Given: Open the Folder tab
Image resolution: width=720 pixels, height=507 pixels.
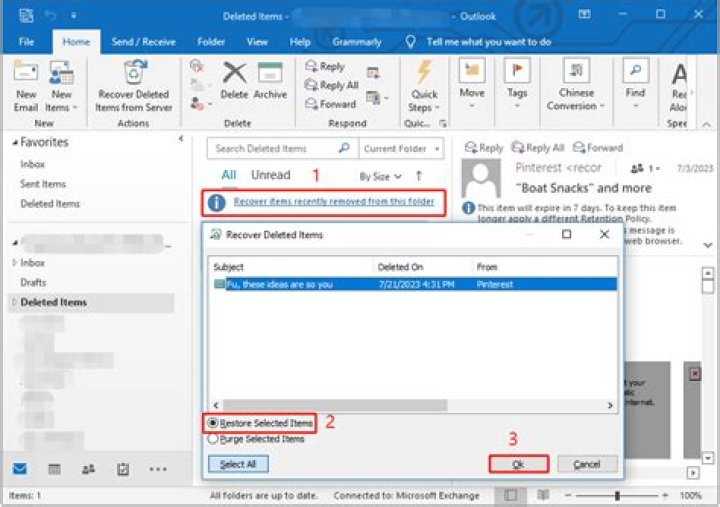Looking at the screenshot, I should (x=211, y=42).
